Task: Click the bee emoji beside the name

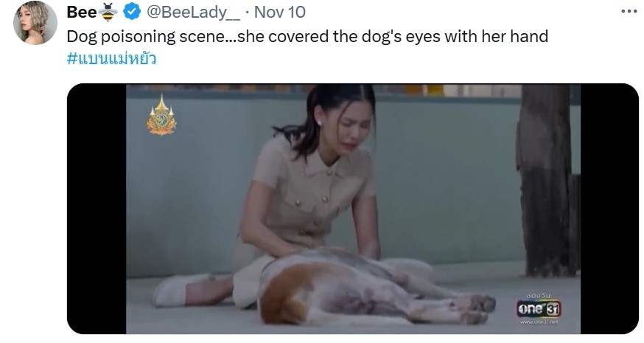Action: pos(108,12)
